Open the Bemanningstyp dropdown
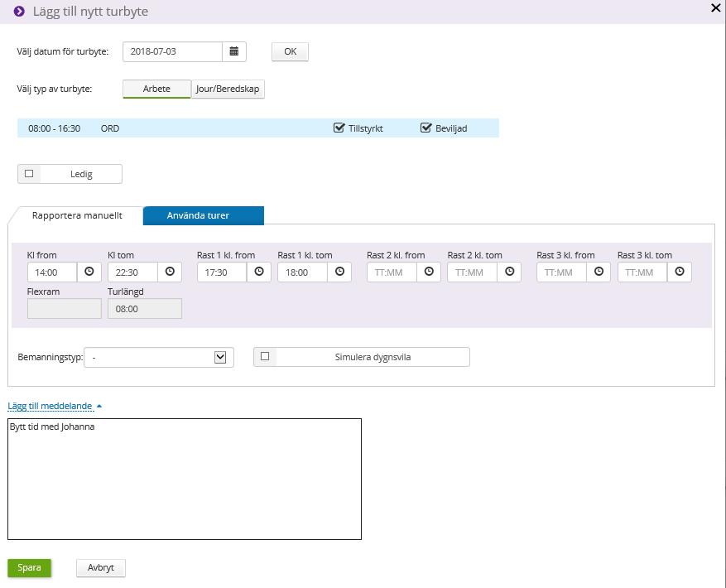The image size is (726, 588). coord(159,357)
